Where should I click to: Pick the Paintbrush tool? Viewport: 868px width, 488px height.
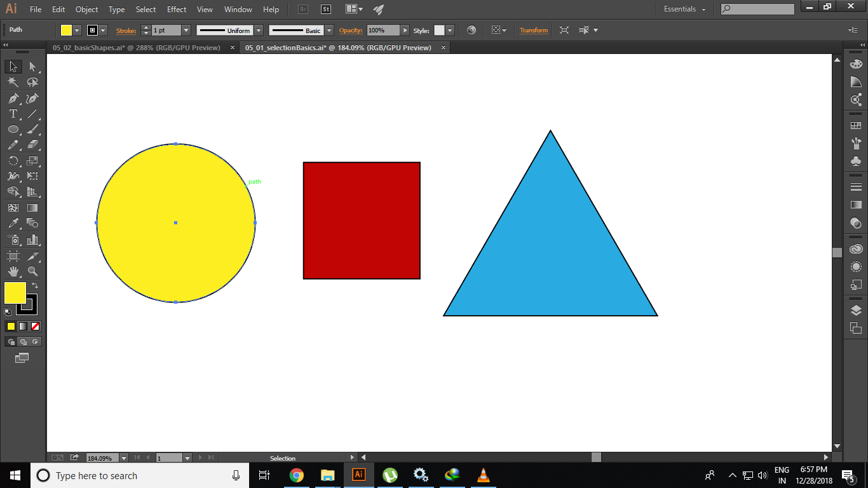(x=32, y=129)
